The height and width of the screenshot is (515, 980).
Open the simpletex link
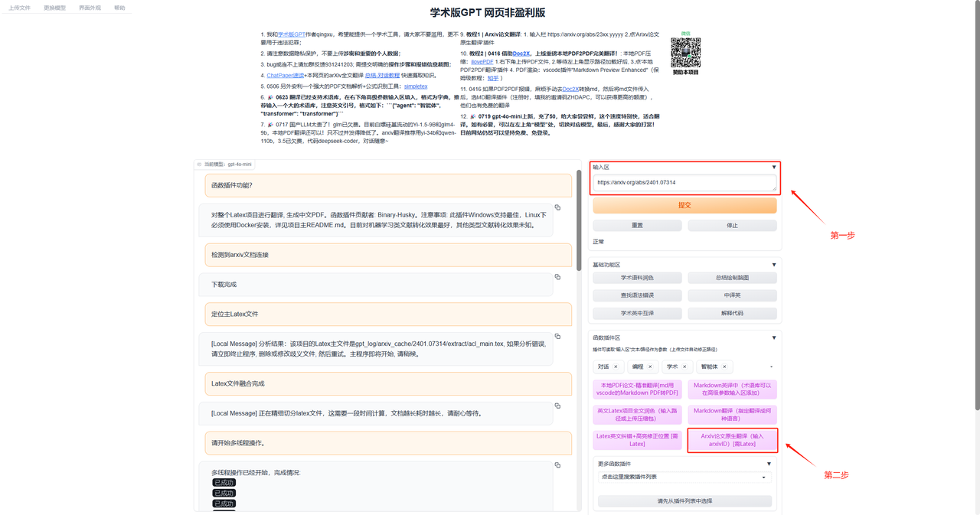(416, 86)
